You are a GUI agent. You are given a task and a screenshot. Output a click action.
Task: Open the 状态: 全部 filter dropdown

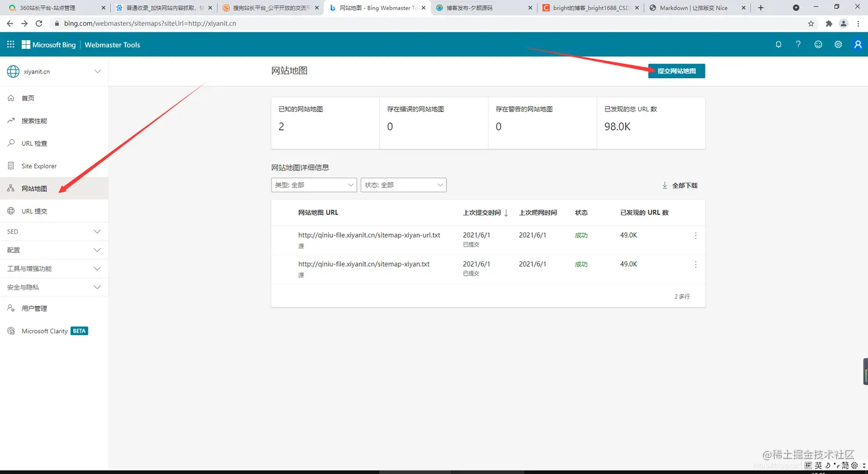pyautogui.click(x=404, y=185)
